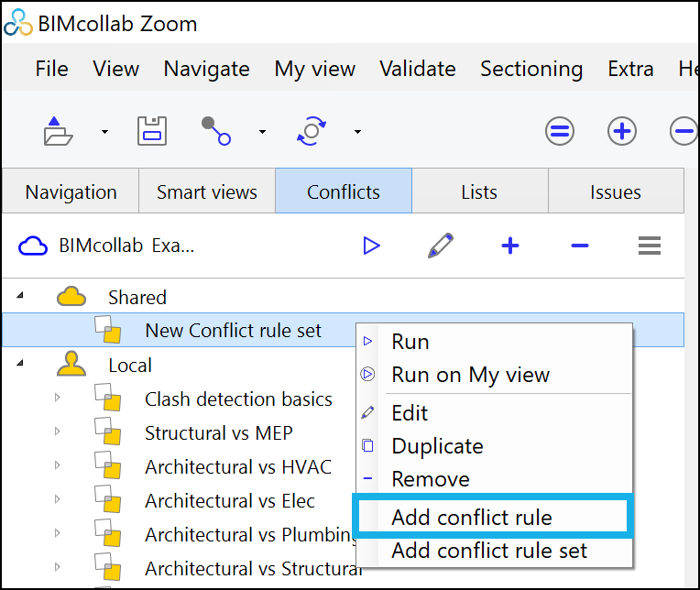Expand Architectural vs Plumbing rule set
Viewport: 700px width, 590px height.
pos(57,533)
